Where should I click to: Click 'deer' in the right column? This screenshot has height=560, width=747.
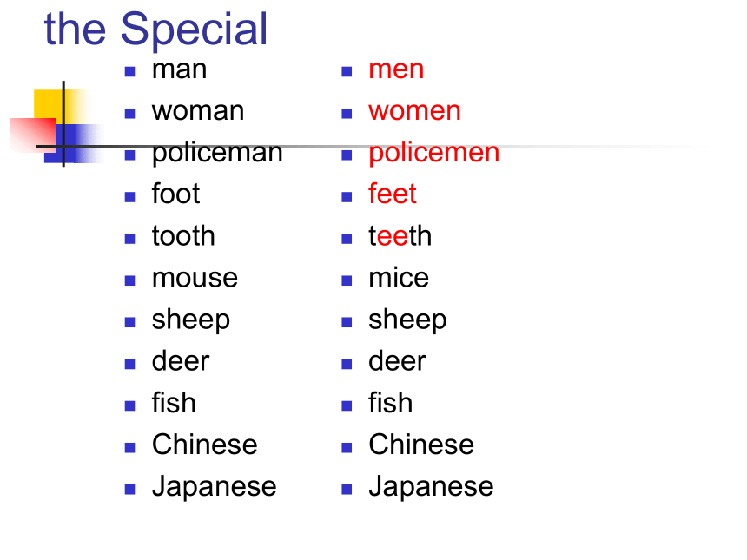pos(397,361)
